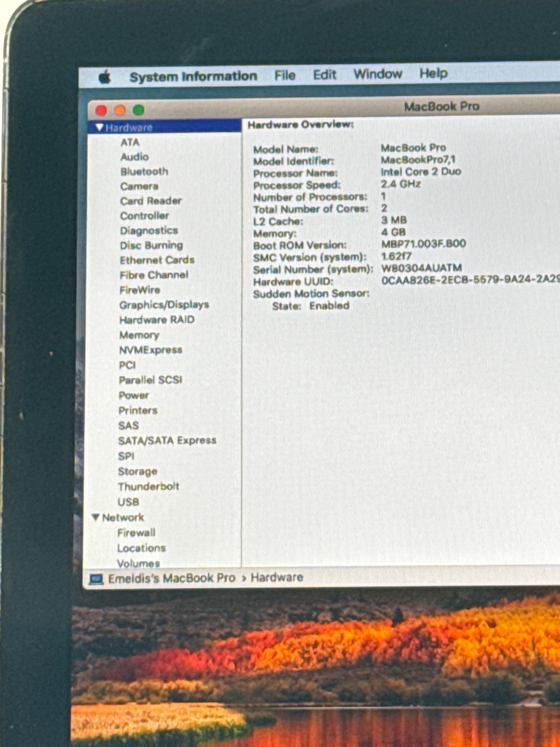Open the File menu
This screenshot has width=560, height=747.
point(285,75)
